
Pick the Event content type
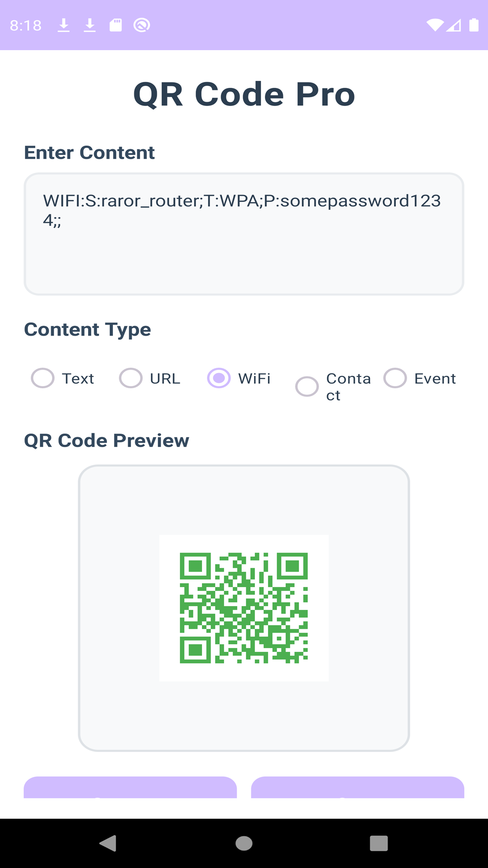pyautogui.click(x=395, y=378)
